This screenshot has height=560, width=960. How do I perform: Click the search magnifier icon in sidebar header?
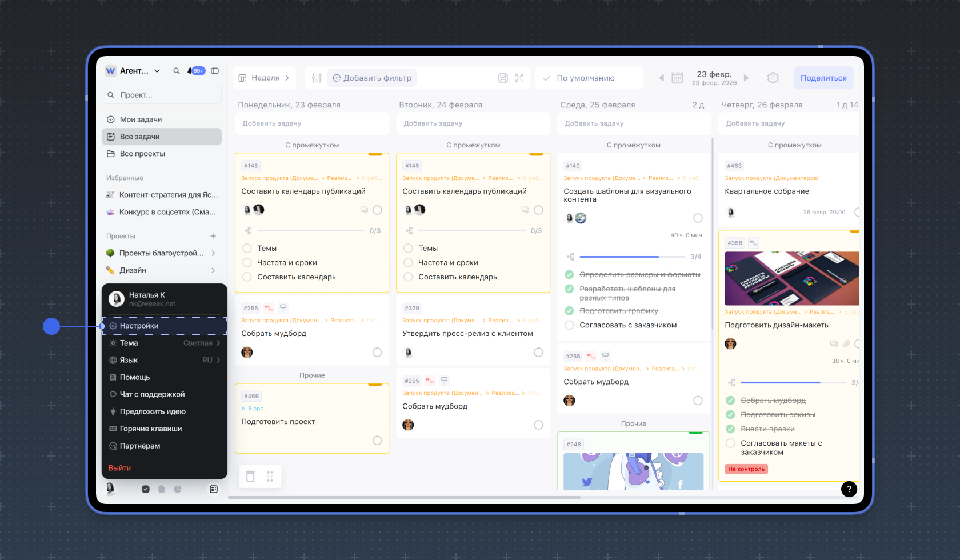click(177, 71)
